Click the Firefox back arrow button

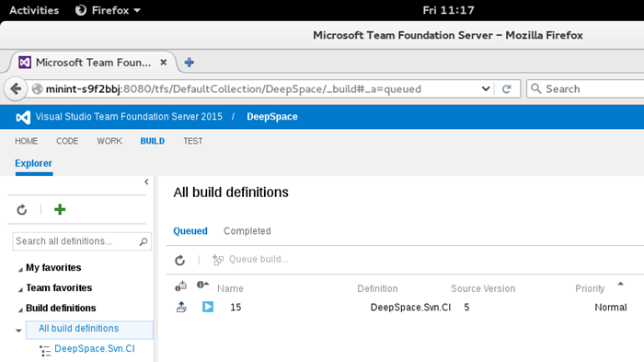(x=16, y=88)
